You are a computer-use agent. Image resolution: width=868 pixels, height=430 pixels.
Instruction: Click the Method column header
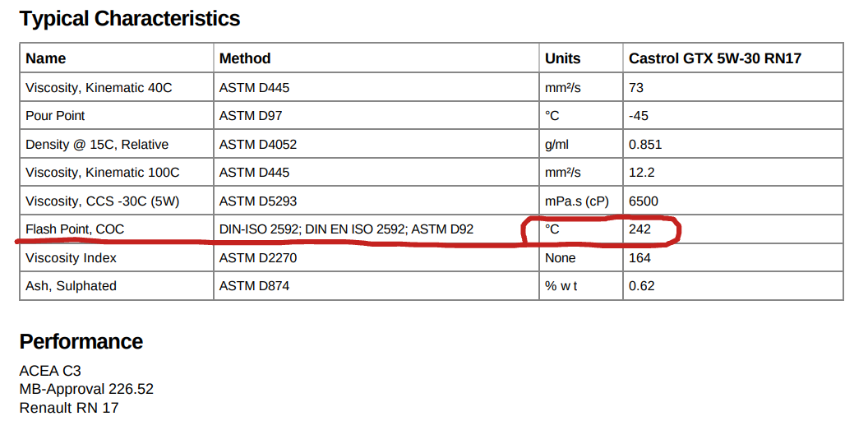pyautogui.click(x=245, y=58)
